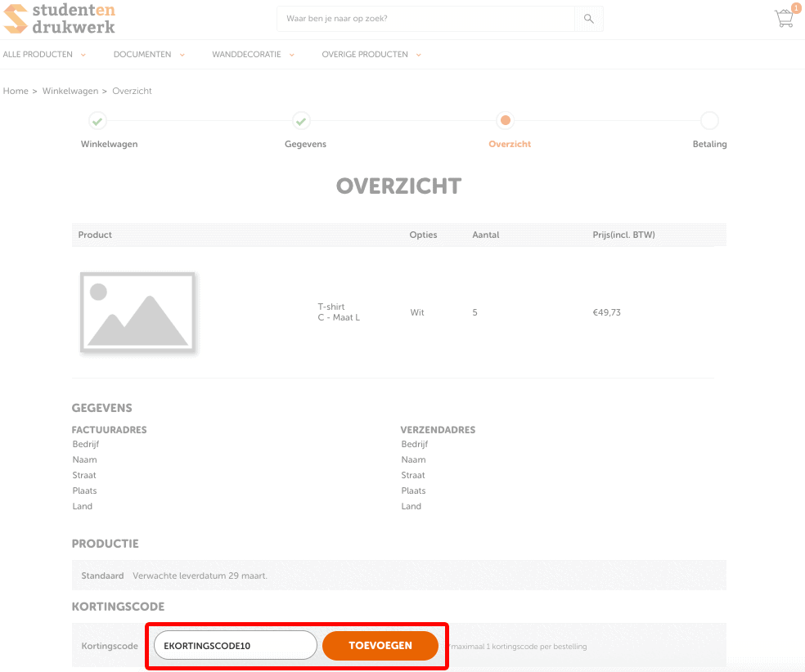Click the 'Land' line under Factuuradres

[x=82, y=506]
